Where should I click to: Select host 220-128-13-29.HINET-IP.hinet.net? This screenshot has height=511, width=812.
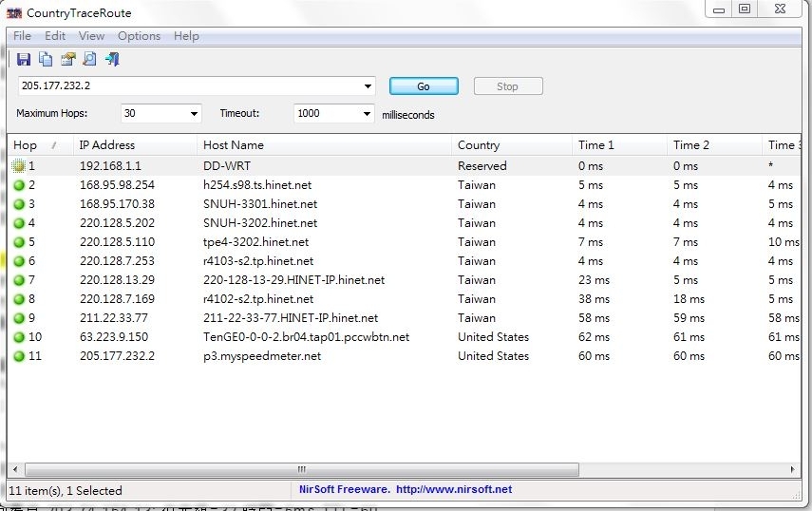pyautogui.click(x=293, y=280)
